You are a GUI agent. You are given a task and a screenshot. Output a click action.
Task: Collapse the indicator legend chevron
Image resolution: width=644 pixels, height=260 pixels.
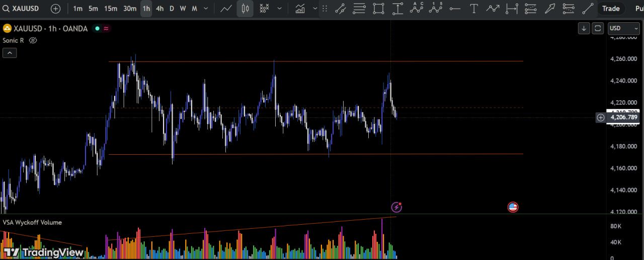[10, 53]
